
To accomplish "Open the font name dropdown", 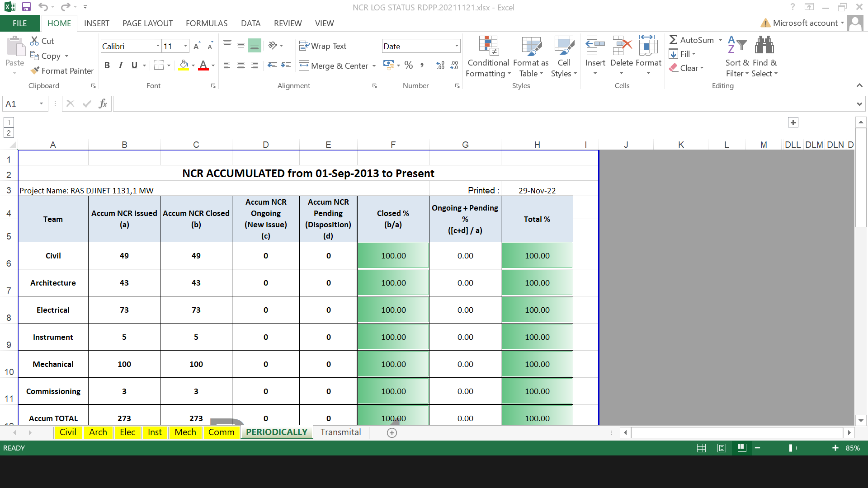I will (x=158, y=46).
